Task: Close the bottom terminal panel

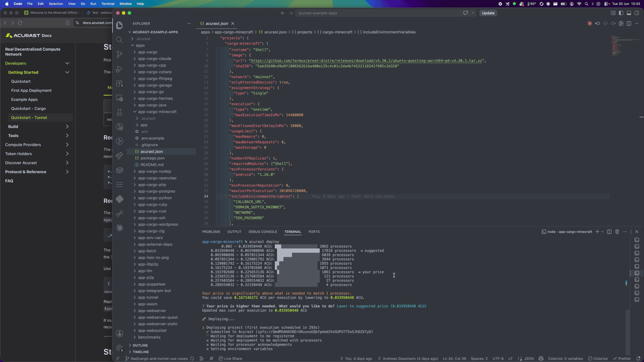Action: click(x=637, y=232)
